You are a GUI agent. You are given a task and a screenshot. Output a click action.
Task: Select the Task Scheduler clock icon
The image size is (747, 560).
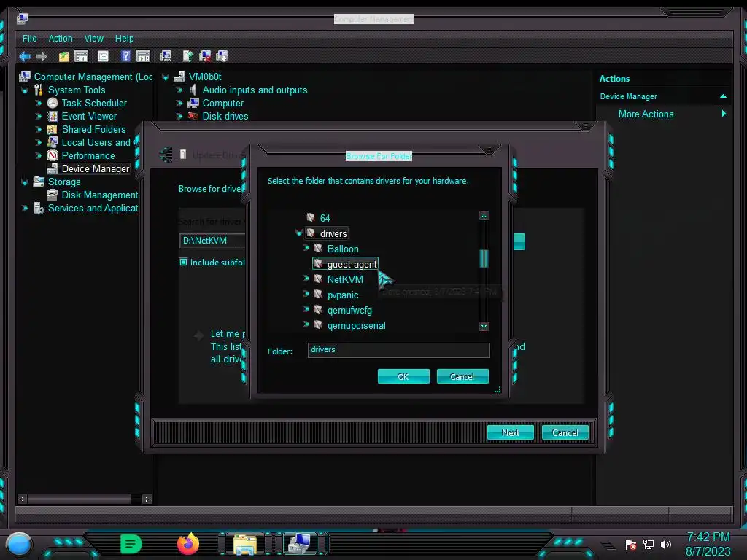[x=53, y=103]
